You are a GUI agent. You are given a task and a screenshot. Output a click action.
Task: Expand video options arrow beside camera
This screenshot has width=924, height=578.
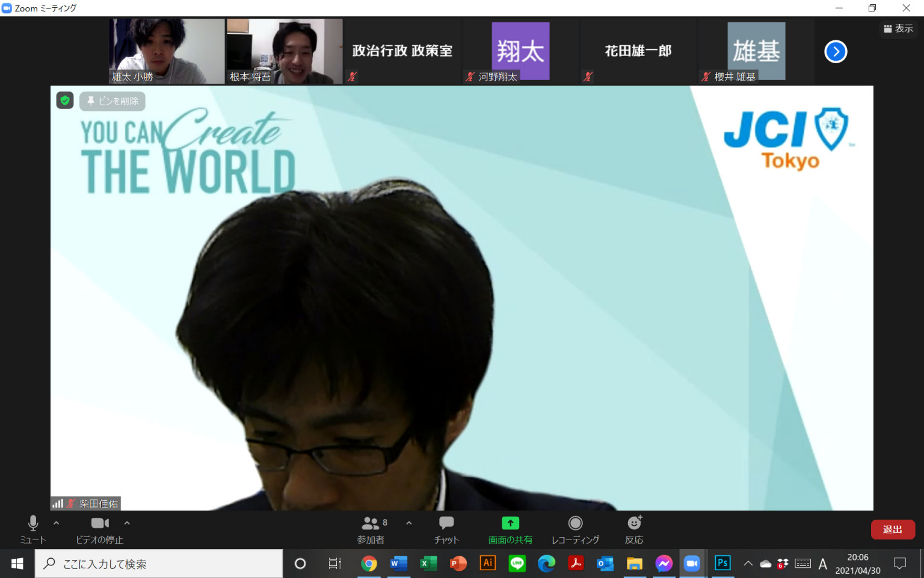point(127,523)
